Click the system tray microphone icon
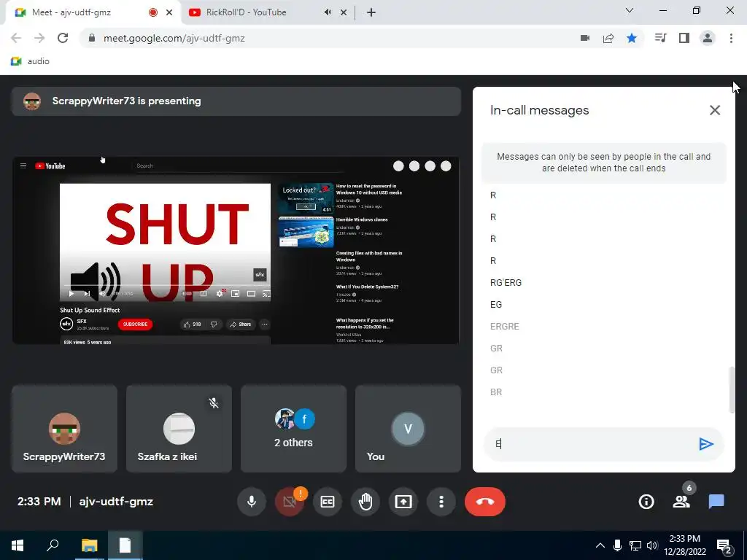The image size is (747, 560). (617, 545)
